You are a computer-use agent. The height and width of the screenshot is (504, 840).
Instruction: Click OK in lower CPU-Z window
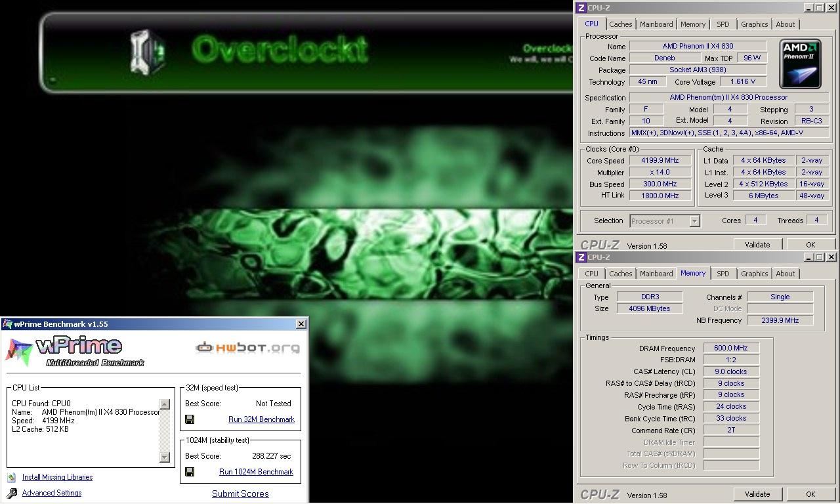[x=810, y=494]
